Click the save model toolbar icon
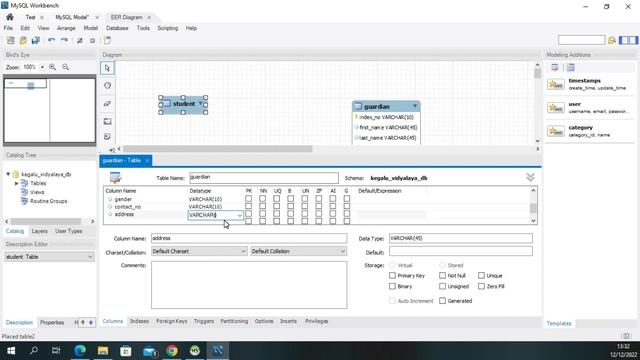Viewport: 640px width, 360px height. 36,40
